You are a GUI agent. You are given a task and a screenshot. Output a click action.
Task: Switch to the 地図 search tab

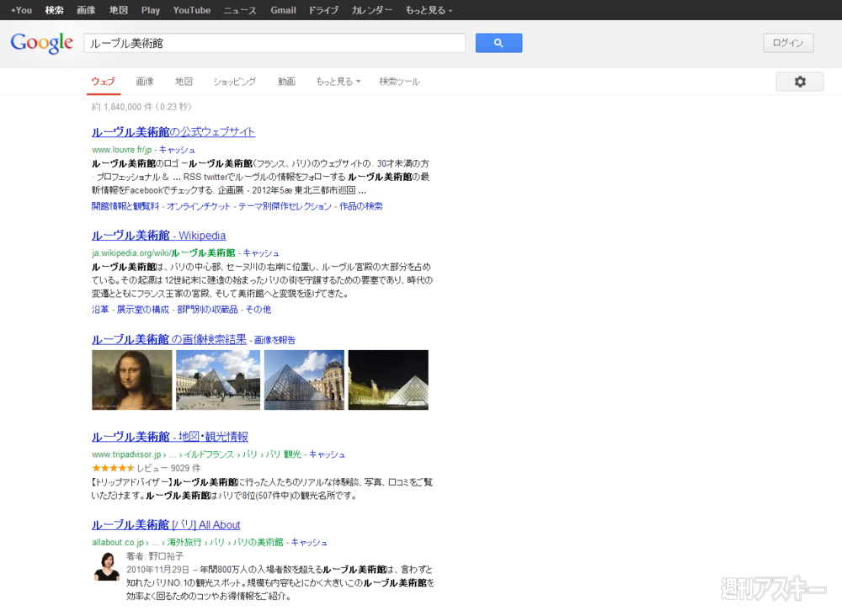click(184, 82)
